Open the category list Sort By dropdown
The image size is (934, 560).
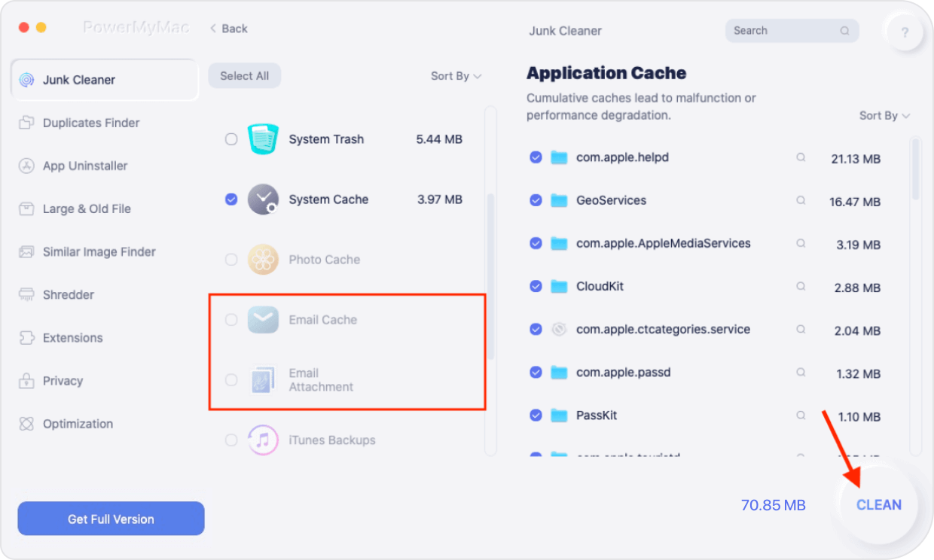pyautogui.click(x=456, y=76)
